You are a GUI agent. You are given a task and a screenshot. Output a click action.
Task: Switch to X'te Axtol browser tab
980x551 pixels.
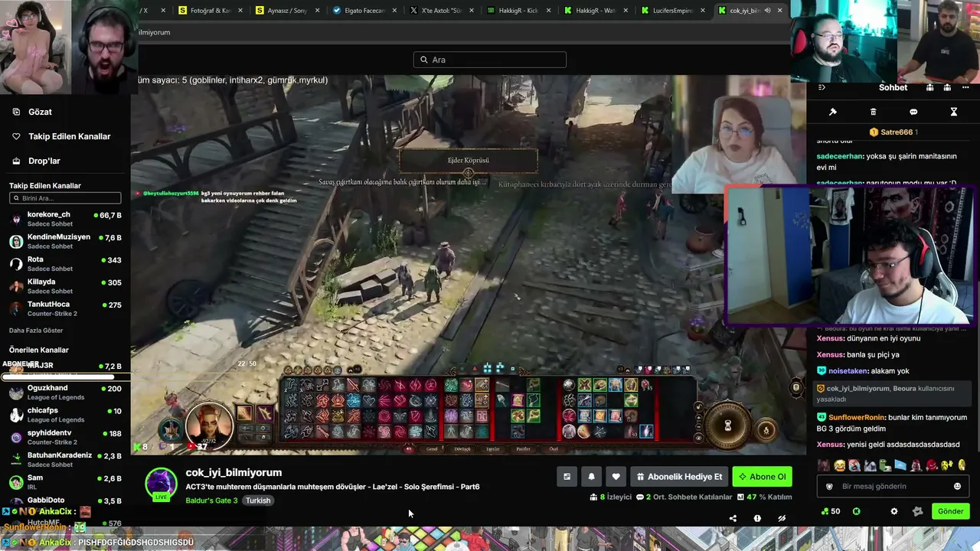click(442, 11)
